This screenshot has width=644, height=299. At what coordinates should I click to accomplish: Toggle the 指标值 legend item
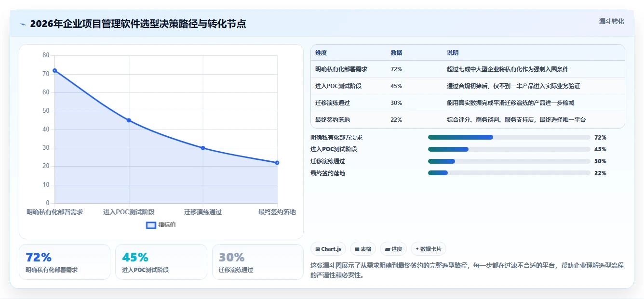161,225
